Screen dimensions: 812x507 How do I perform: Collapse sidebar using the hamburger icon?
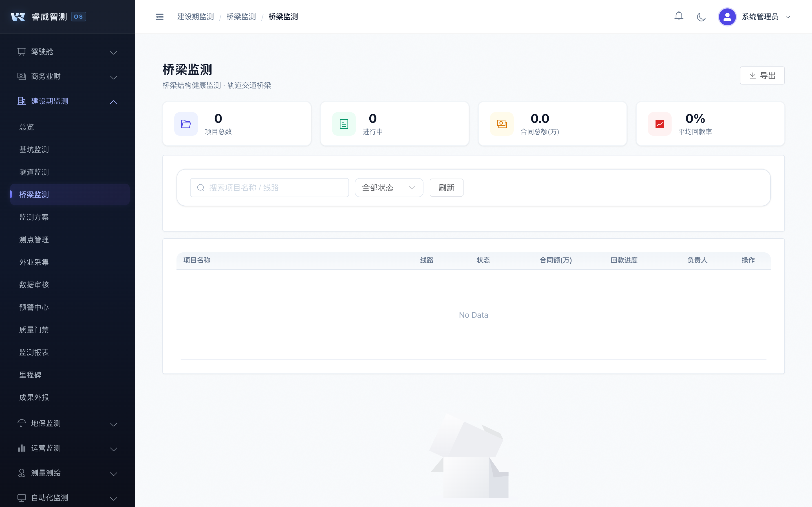coord(159,17)
